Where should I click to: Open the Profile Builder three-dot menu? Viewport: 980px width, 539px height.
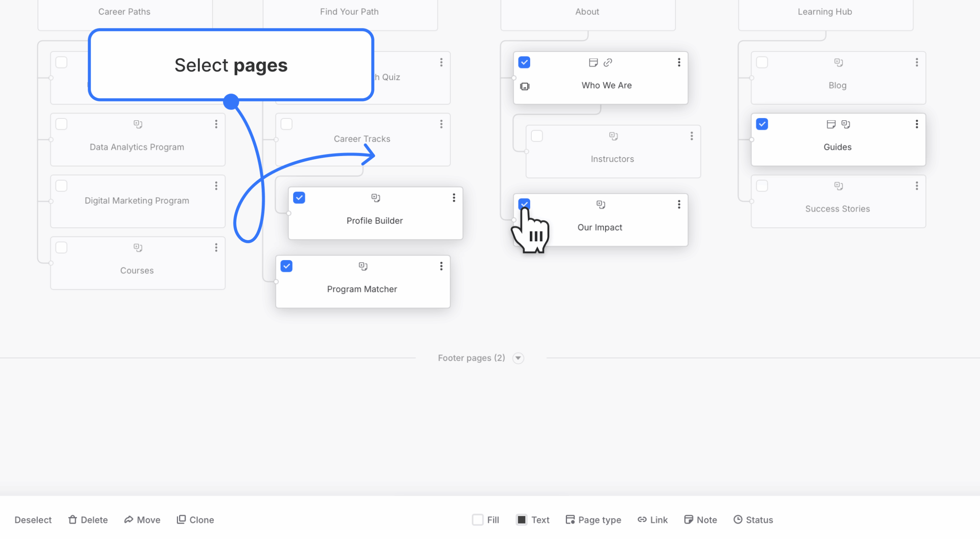coord(454,198)
